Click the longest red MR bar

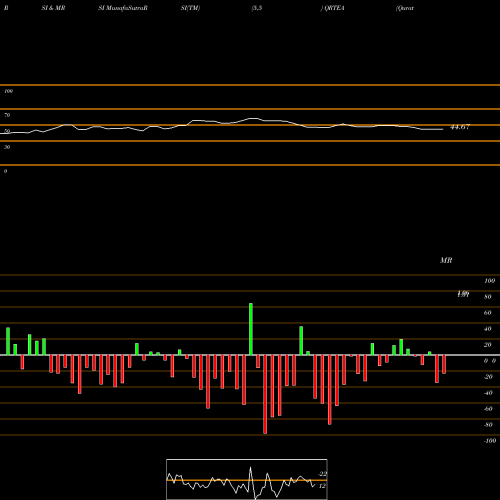pyautogui.click(x=265, y=394)
